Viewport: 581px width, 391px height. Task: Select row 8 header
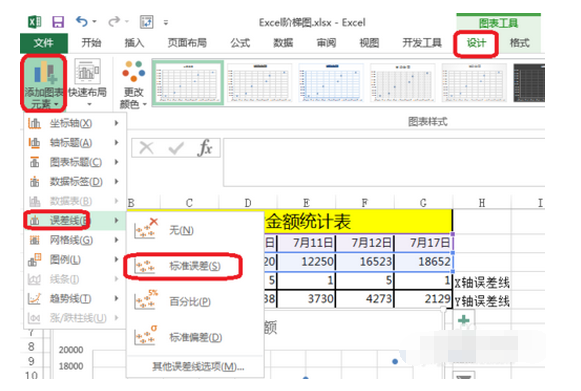31,347
